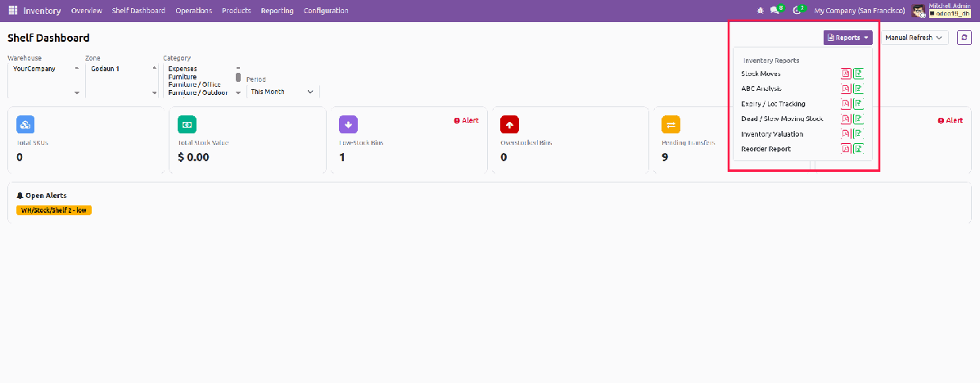The image size is (980, 383).
Task: Open the Shelf Dashboard menu item
Action: [138, 11]
